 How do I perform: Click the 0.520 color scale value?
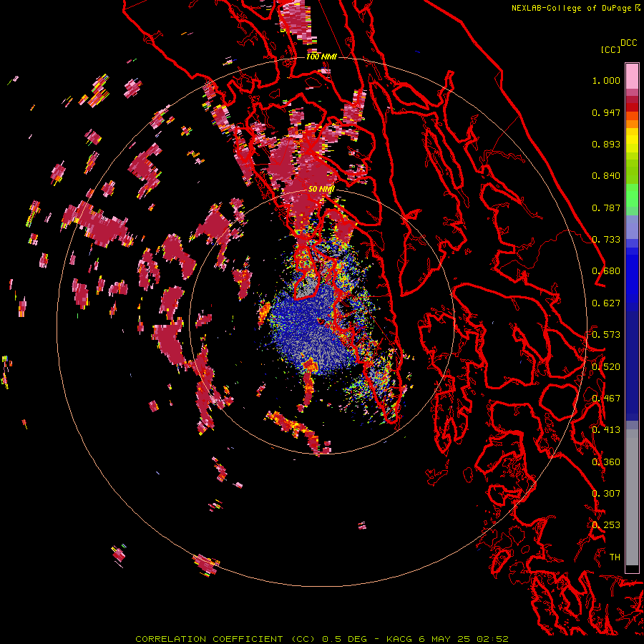coord(606,367)
